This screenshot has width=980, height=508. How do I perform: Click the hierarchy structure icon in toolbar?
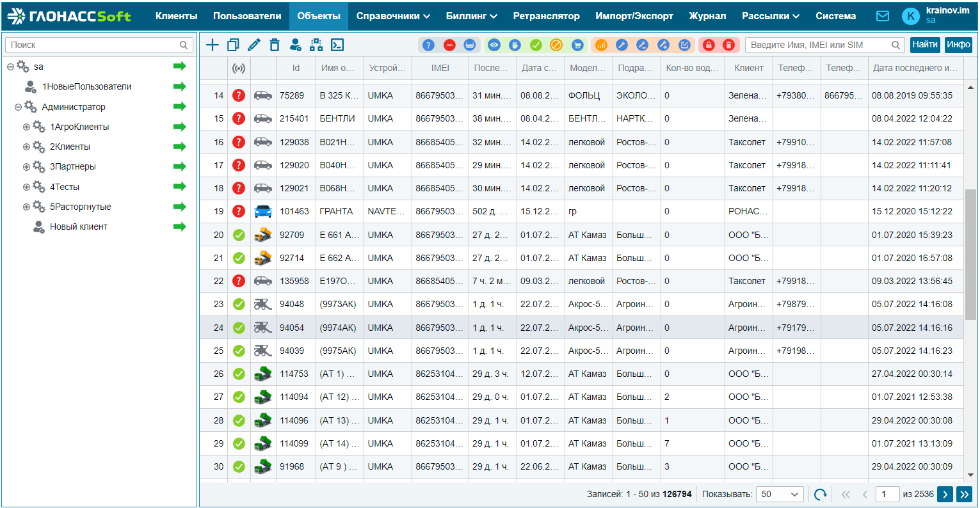[316, 45]
